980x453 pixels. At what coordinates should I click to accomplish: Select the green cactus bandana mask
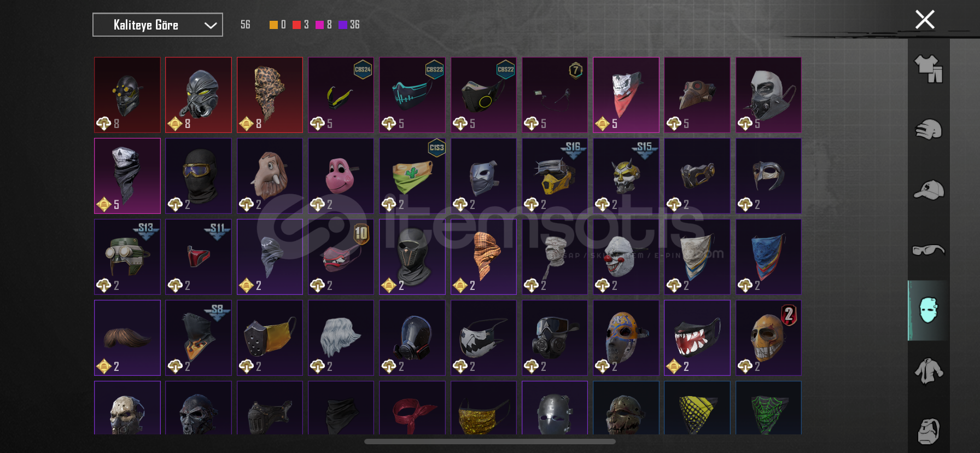click(412, 176)
